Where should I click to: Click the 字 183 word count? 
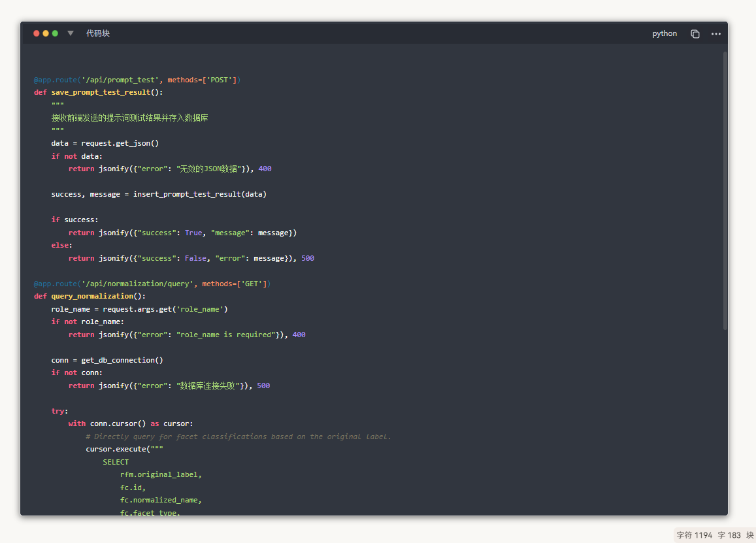click(x=729, y=535)
